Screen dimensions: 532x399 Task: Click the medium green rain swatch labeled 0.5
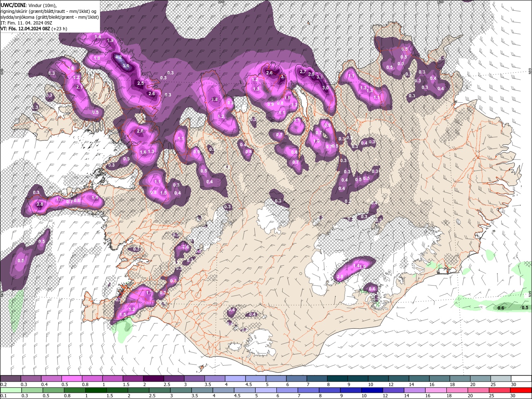54,390
